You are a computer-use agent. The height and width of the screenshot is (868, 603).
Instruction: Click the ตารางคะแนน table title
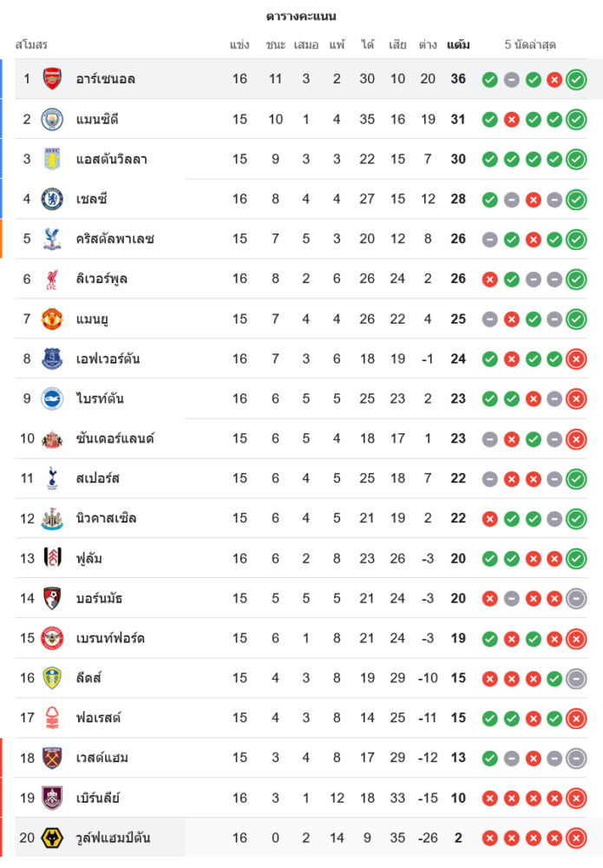(301, 16)
